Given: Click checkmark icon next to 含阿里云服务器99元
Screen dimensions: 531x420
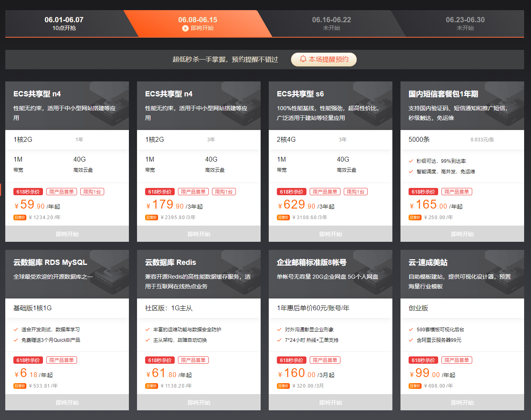Looking at the screenshot, I should [411, 340].
